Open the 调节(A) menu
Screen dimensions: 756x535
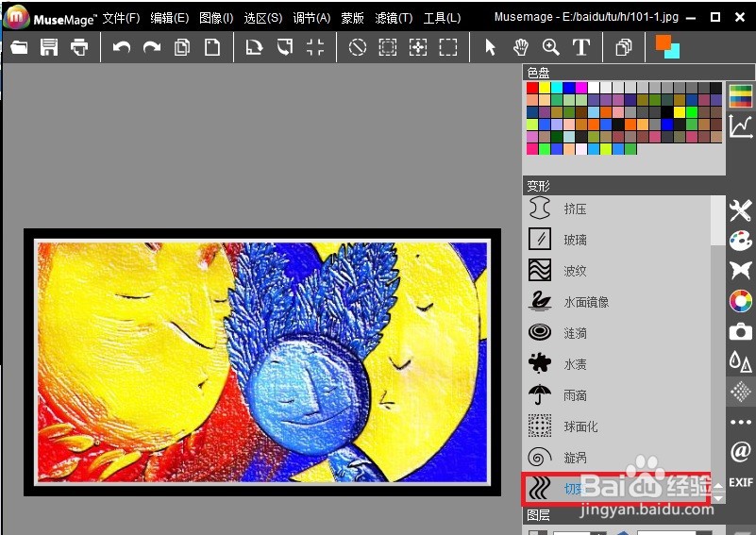click(311, 18)
